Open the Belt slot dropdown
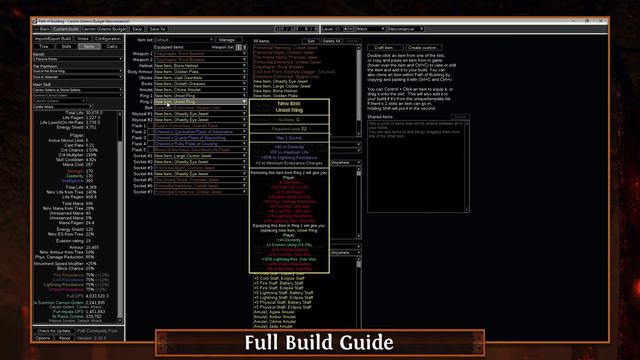Viewport: 640px width, 360px height. tap(200, 108)
